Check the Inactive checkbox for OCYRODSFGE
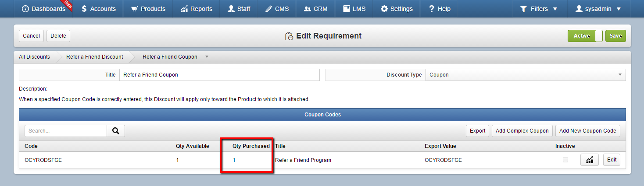Viewport: 644px width, 186px height. pyautogui.click(x=565, y=160)
